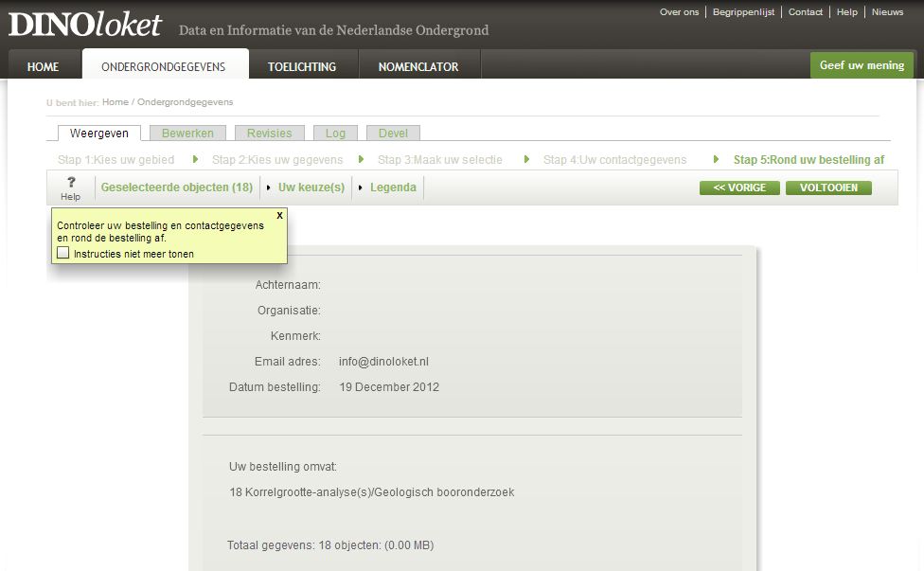Enable 'Instructies niet meer tonen' checkbox
The image size is (924, 571).
click(x=63, y=254)
